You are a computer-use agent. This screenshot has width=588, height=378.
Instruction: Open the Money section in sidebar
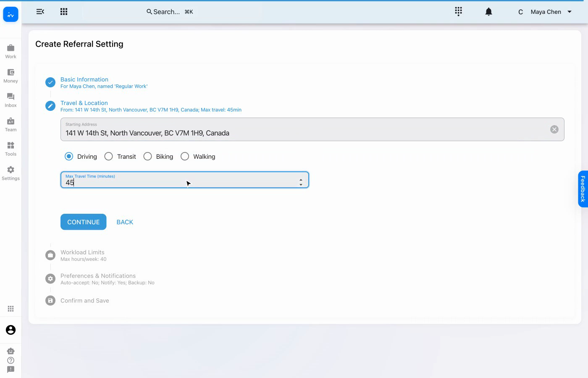click(11, 76)
